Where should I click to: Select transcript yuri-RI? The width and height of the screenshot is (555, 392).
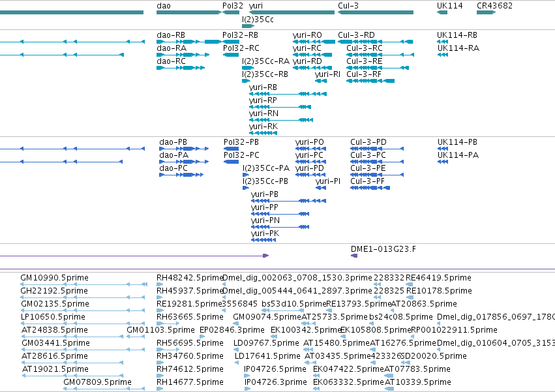(x=321, y=81)
